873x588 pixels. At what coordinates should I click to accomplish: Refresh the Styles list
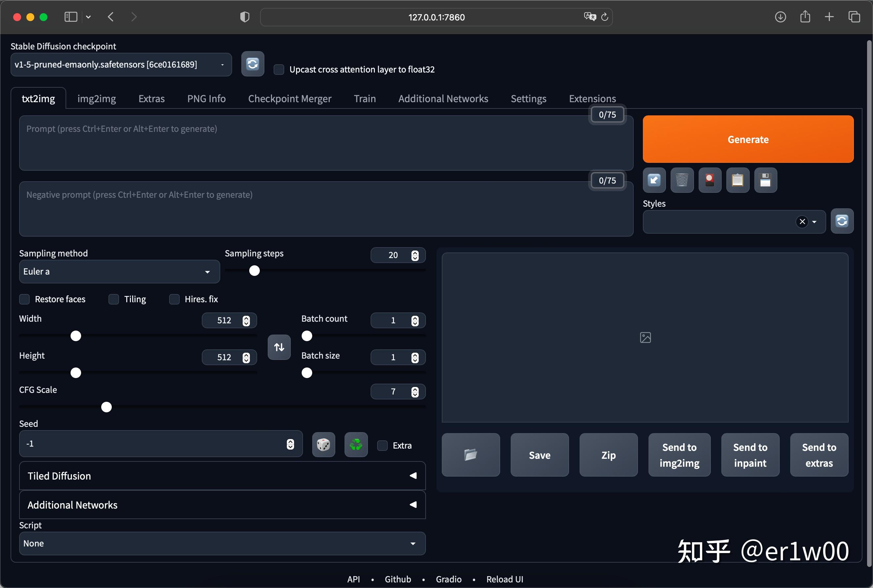pos(842,221)
